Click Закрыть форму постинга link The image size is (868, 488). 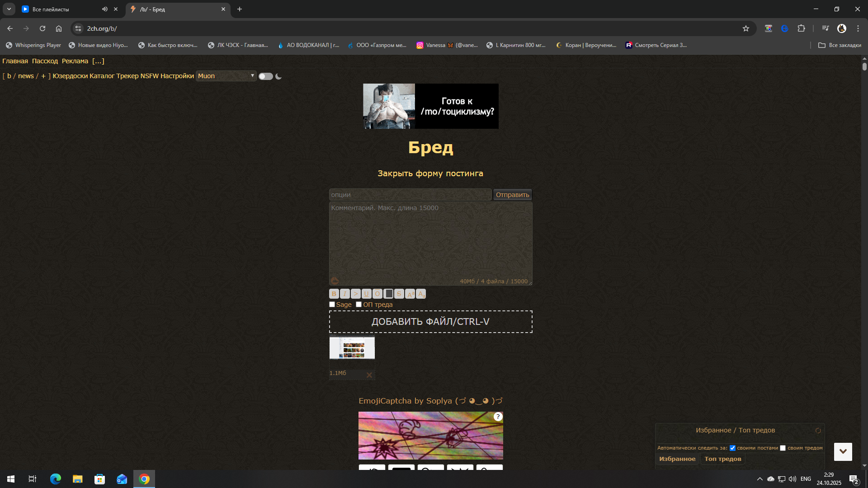430,174
